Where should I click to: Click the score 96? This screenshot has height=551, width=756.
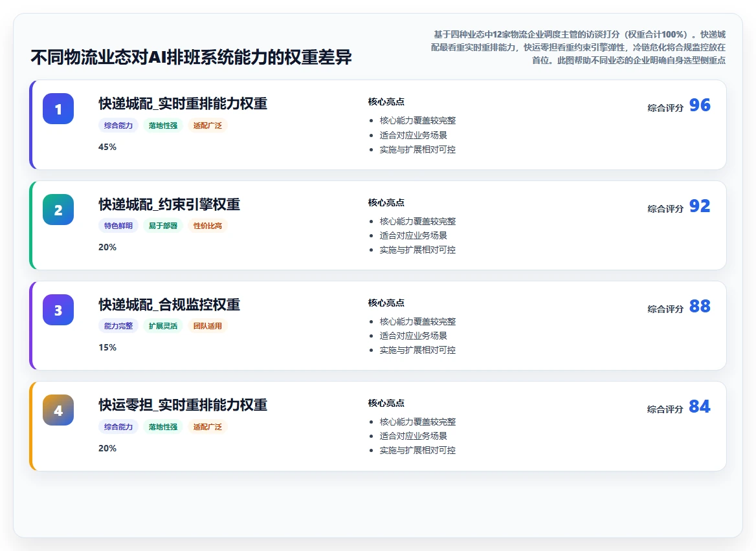700,105
